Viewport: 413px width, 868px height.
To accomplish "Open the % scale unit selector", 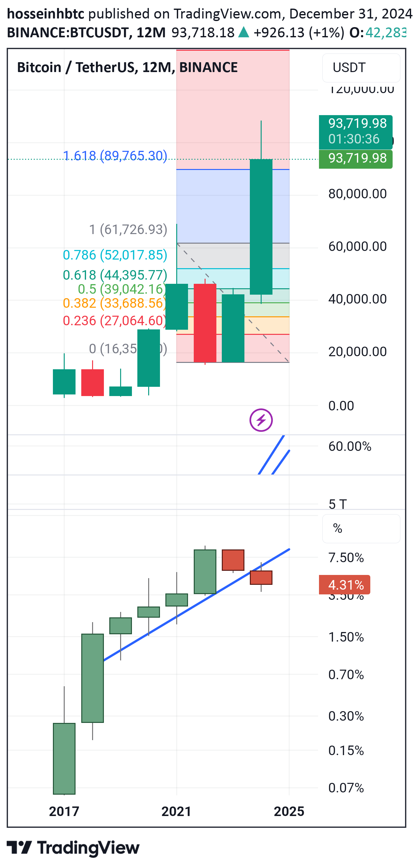I will 361,528.
